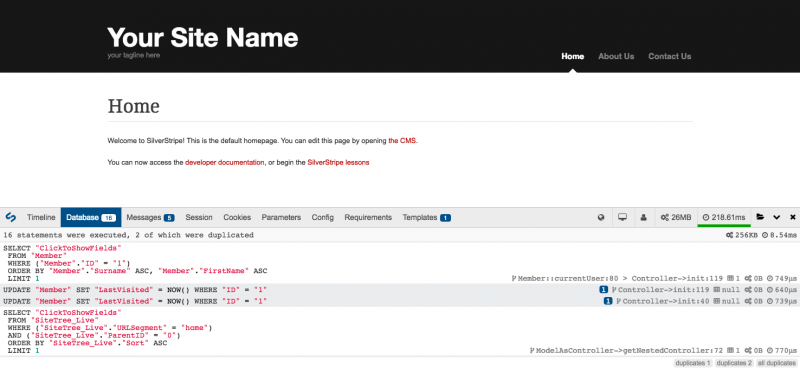The width and height of the screenshot is (800, 368).
Task: Toggle the duplicates 2 filter
Action: click(x=734, y=363)
